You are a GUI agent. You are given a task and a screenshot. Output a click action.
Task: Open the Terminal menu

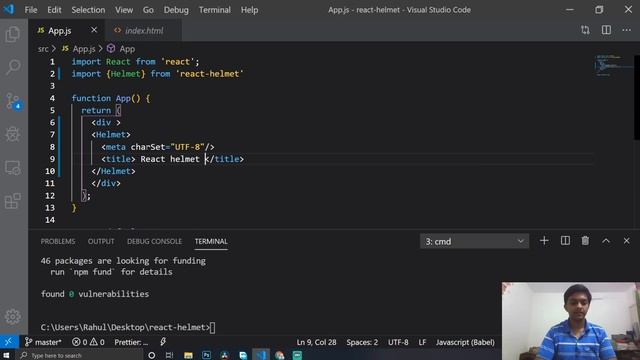(215, 10)
